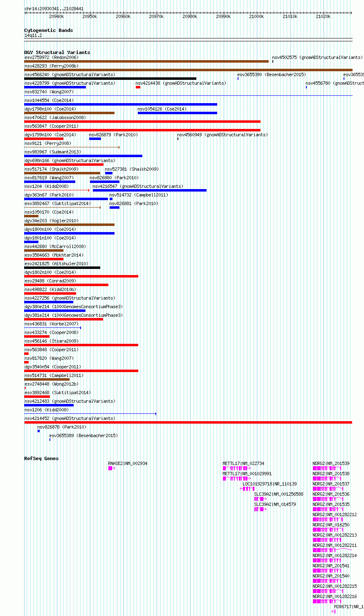Select esv2421825 (Altshuler2010) label
This screenshot has width=364, height=616.
[56, 264]
